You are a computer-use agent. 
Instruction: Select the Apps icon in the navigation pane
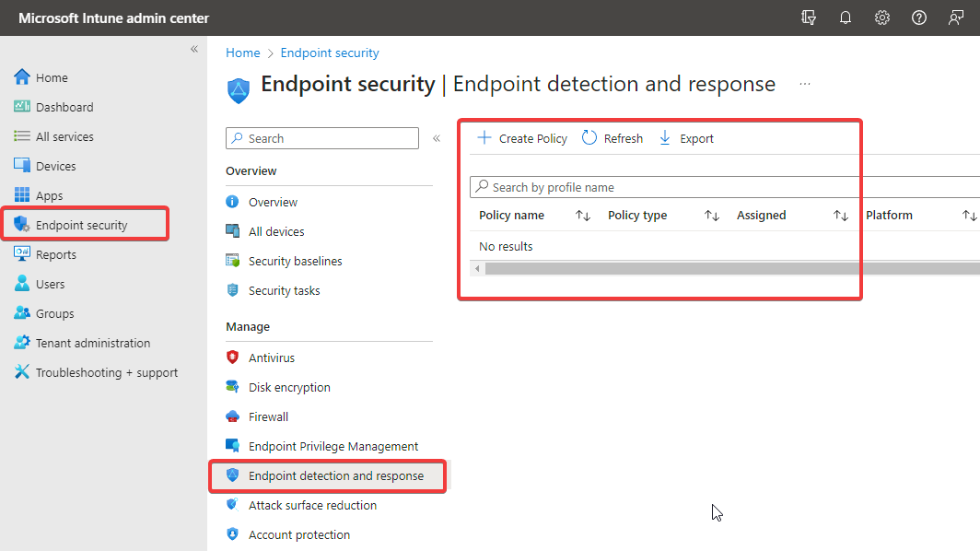pyautogui.click(x=52, y=194)
